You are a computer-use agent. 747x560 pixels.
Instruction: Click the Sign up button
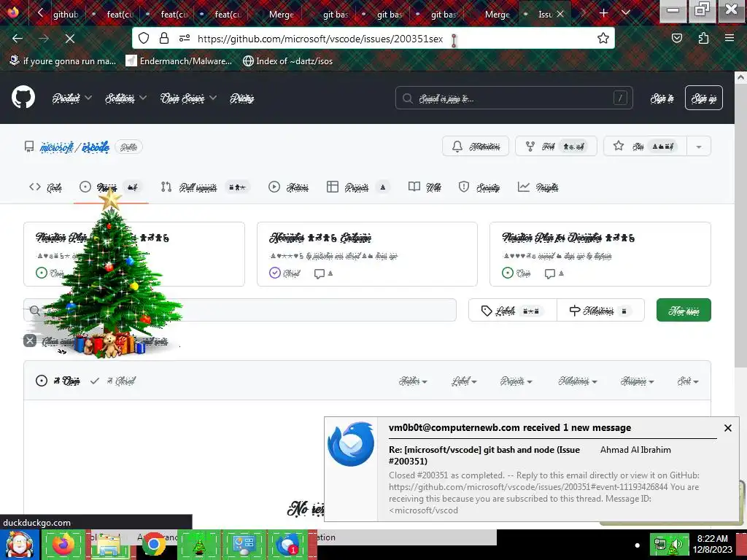[704, 98]
